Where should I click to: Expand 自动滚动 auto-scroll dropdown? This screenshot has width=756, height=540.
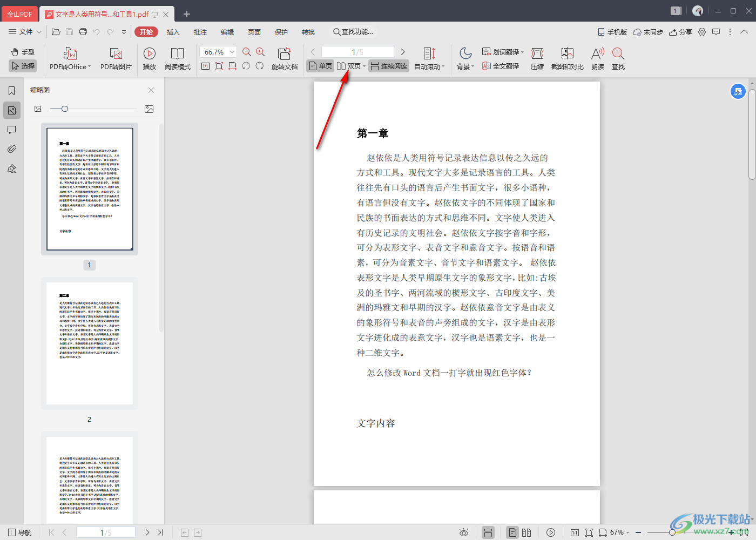tap(443, 67)
